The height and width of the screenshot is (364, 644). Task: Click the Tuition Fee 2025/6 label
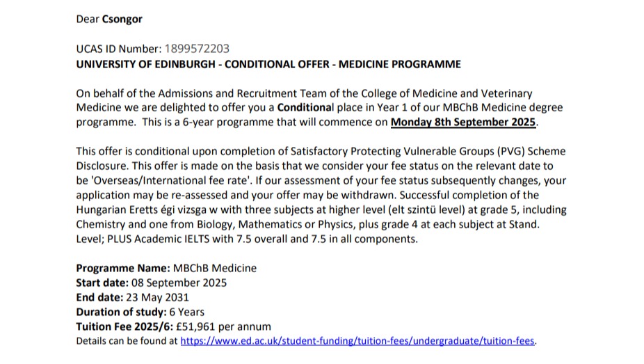124,326
